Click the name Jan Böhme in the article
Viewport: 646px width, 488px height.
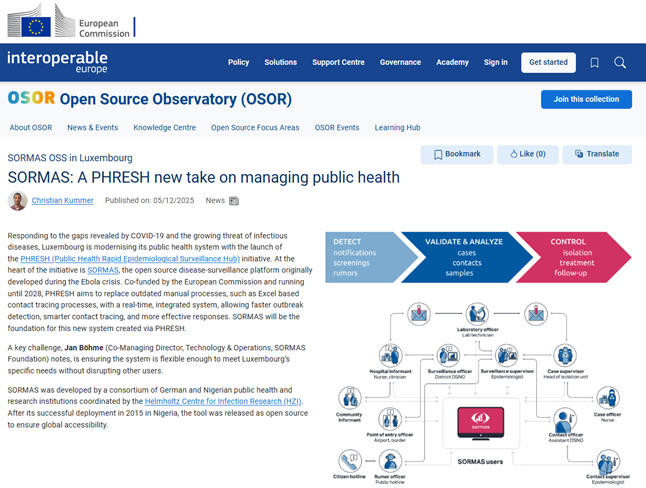(x=84, y=348)
